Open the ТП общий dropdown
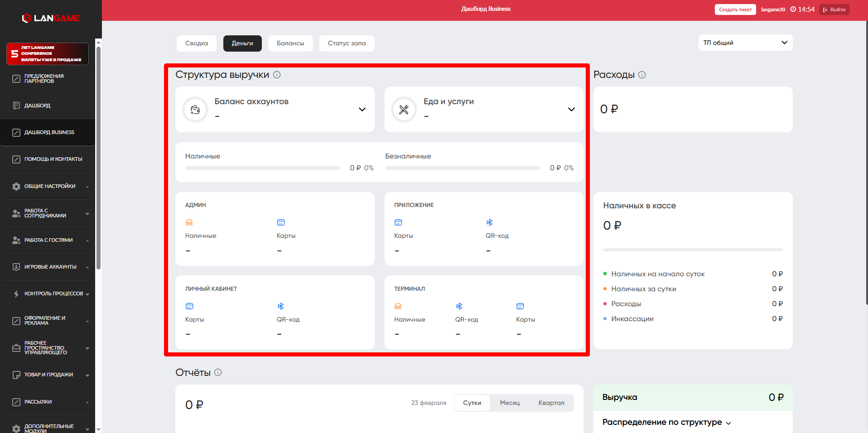The height and width of the screenshot is (433, 868). (x=745, y=43)
